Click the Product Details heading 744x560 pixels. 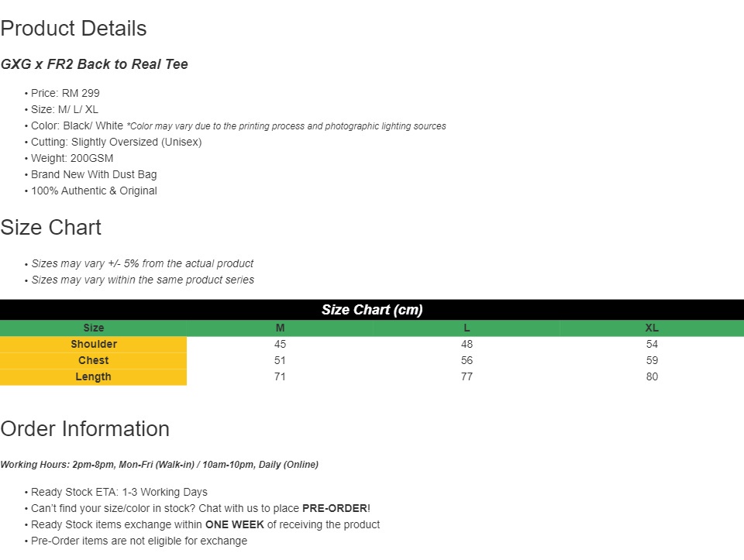[74, 29]
